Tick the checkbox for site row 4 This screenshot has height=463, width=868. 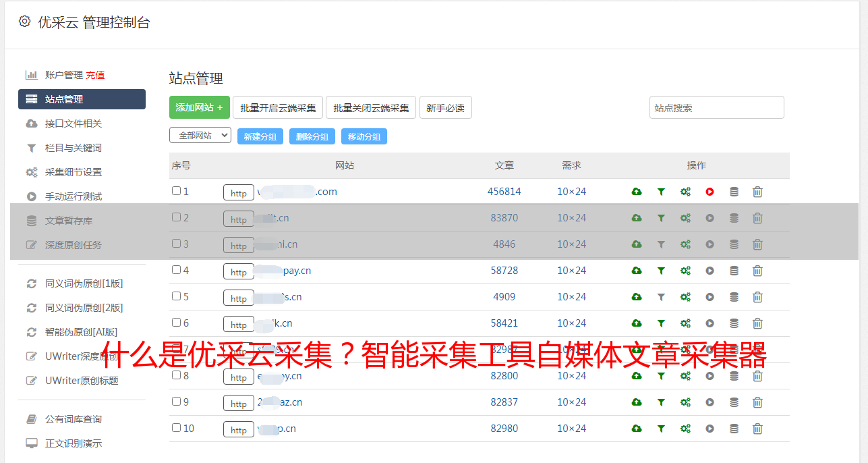pyautogui.click(x=176, y=270)
